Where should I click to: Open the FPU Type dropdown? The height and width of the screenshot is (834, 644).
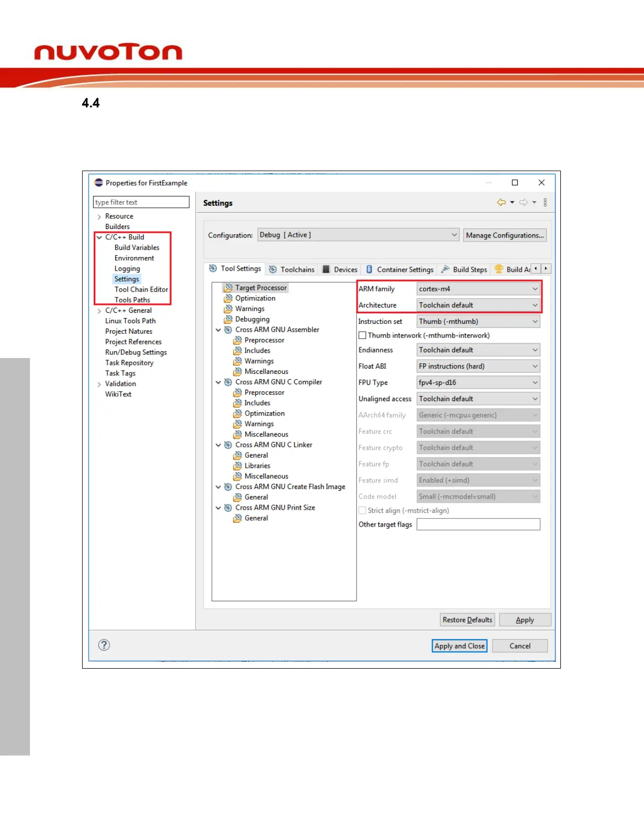tap(478, 383)
